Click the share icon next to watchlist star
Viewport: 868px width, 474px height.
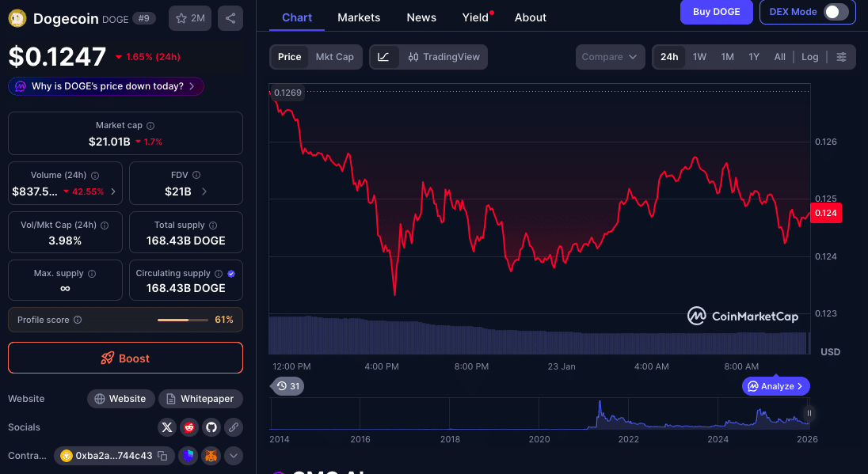(x=230, y=17)
